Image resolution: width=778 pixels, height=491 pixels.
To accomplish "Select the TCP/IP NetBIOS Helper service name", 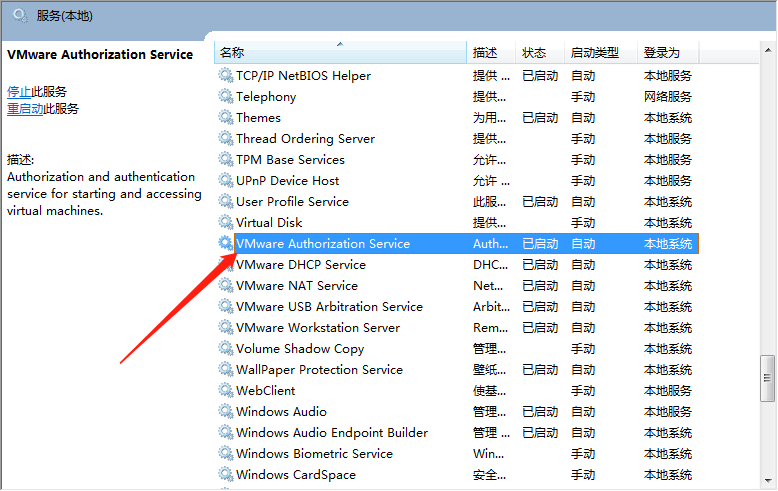I will 303,75.
